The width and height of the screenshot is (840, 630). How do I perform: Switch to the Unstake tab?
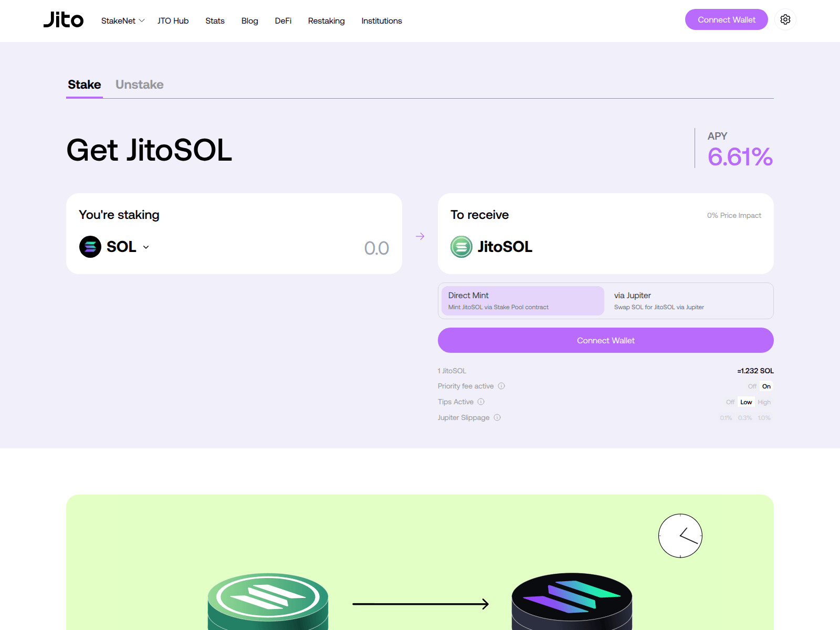click(x=140, y=85)
